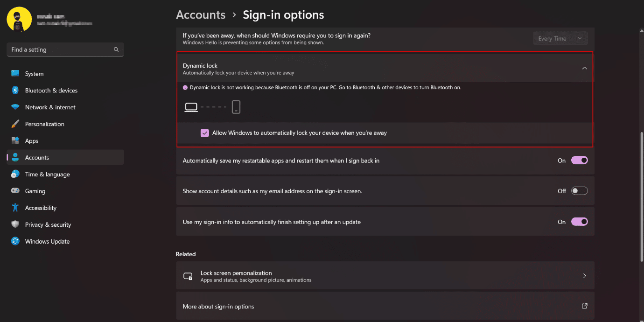Collapse the Dynamic lock section chevron
Image resolution: width=644 pixels, height=322 pixels.
point(584,69)
